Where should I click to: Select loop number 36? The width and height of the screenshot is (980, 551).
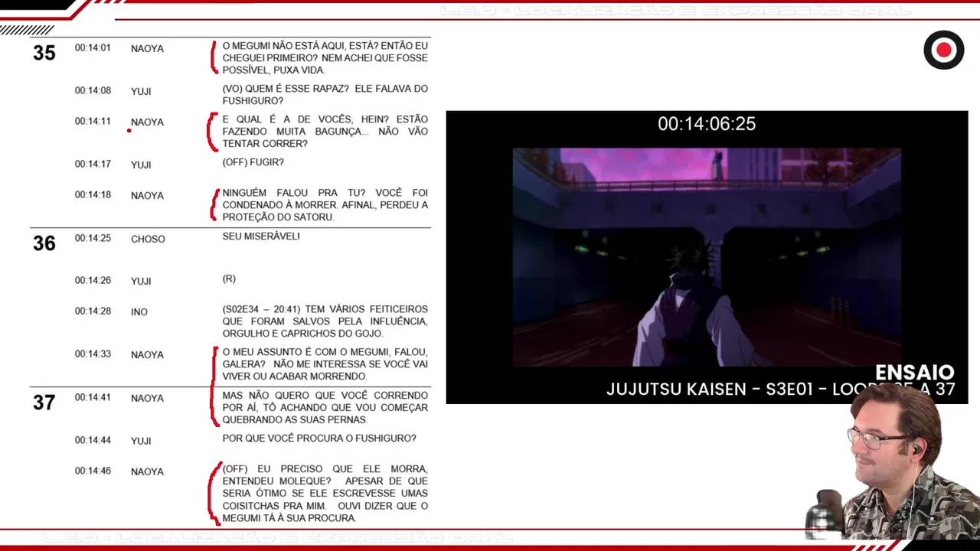click(44, 243)
